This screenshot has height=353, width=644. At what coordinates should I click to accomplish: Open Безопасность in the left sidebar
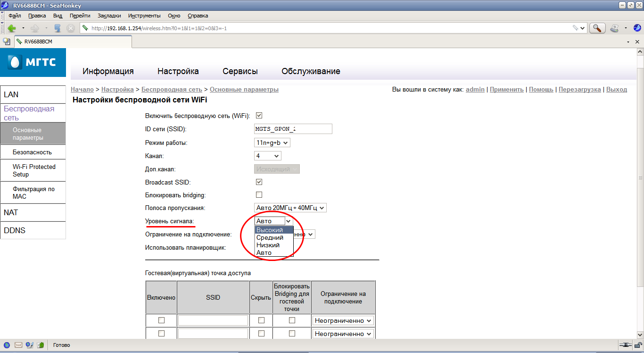(33, 152)
